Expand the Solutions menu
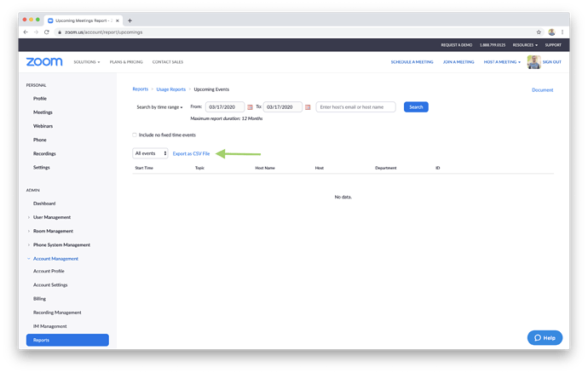588x373 pixels. pyautogui.click(x=87, y=62)
